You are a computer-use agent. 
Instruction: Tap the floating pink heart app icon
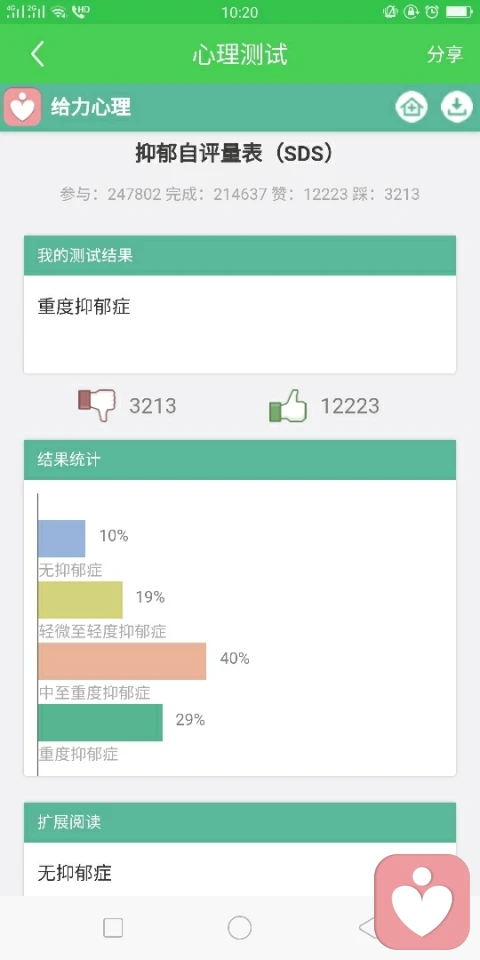(x=422, y=902)
